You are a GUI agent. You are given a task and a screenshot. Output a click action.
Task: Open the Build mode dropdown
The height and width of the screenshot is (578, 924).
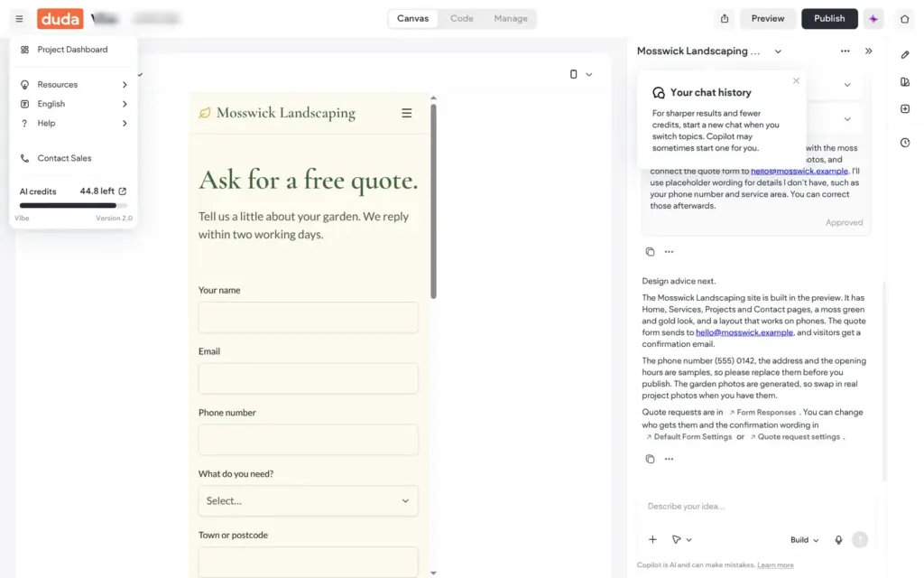[804, 540]
